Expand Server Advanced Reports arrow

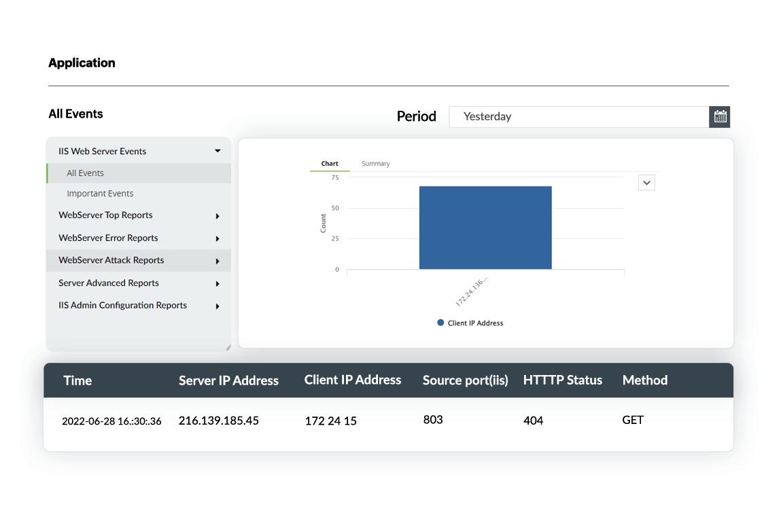click(218, 283)
